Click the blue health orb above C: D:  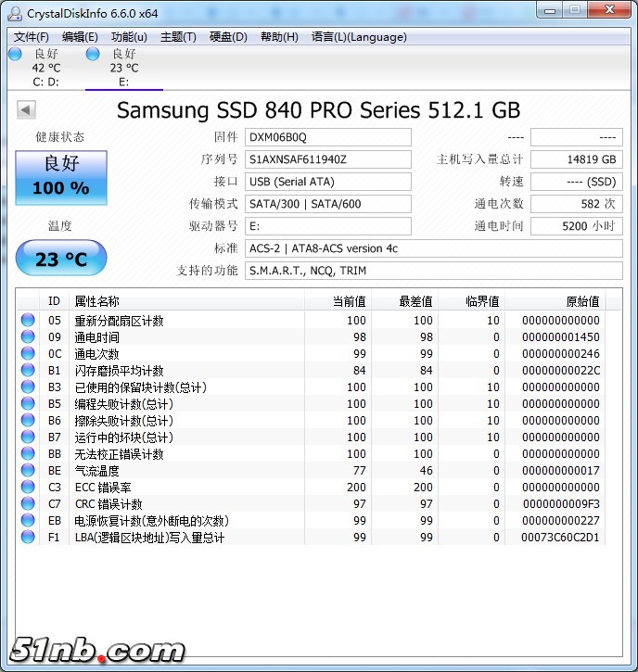click(x=15, y=54)
